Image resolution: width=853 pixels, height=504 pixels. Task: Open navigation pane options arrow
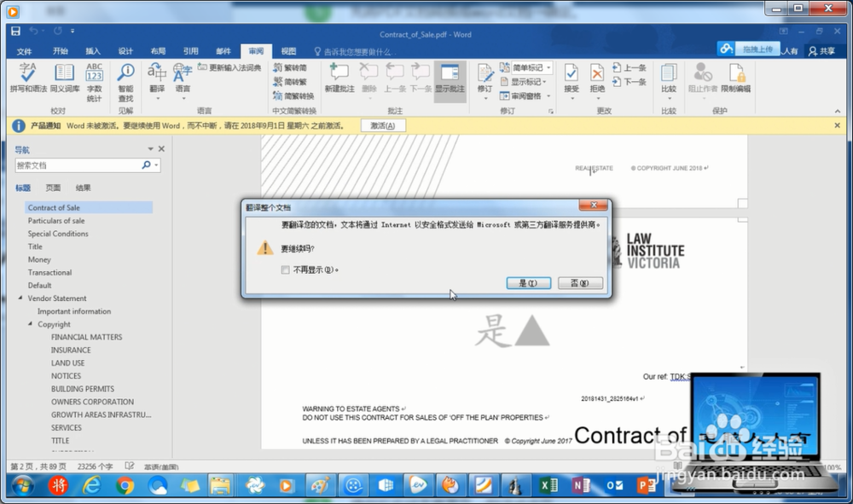(x=151, y=149)
